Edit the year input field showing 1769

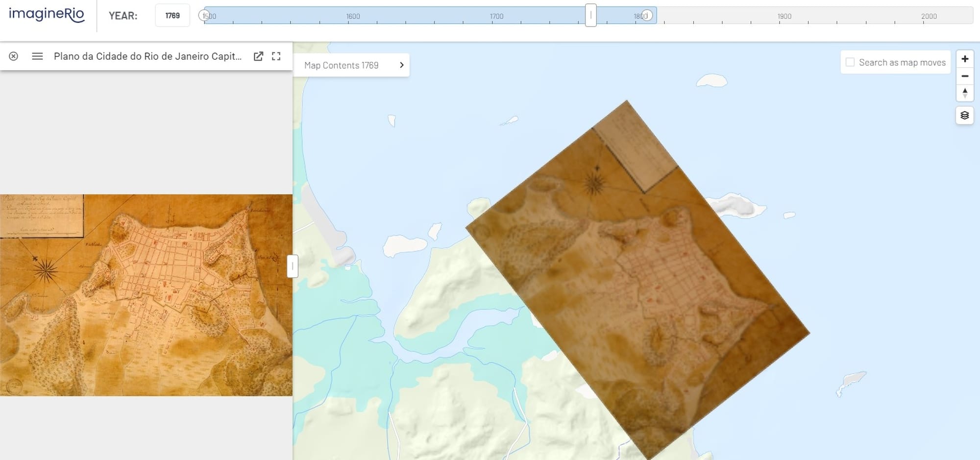click(172, 16)
